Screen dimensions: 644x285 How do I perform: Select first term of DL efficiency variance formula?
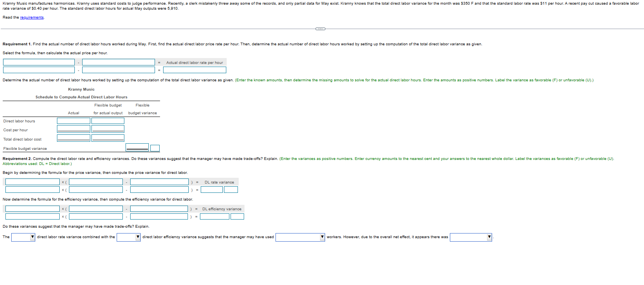33,209
